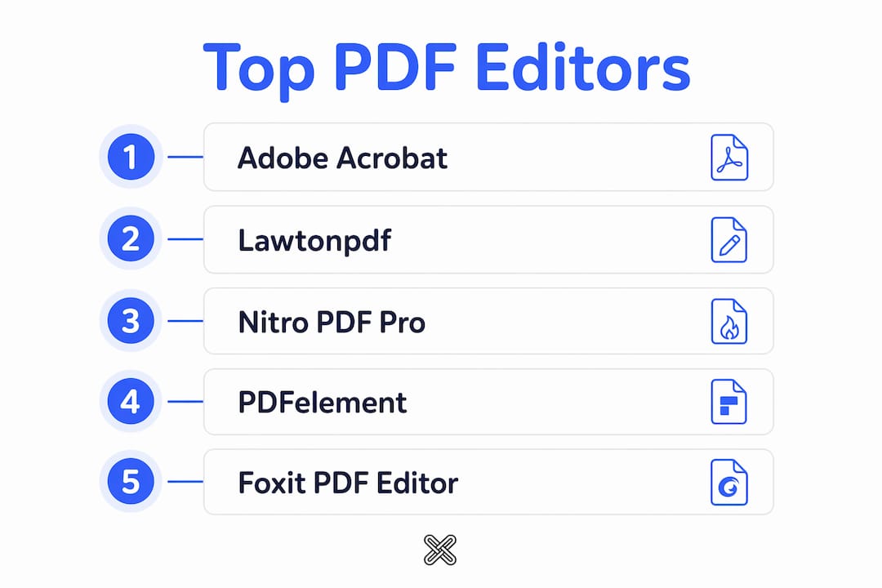Select the number 1 circle badge
The height and width of the screenshot is (588, 882).
click(131, 157)
